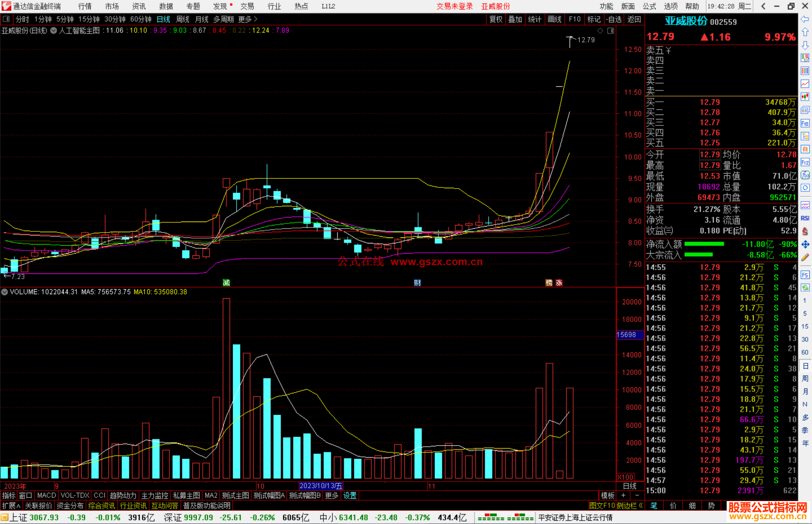Image resolution: width=812 pixels, height=524 pixels.
Task: Toggle the VOLUME indicator round button
Action: click(x=5, y=292)
